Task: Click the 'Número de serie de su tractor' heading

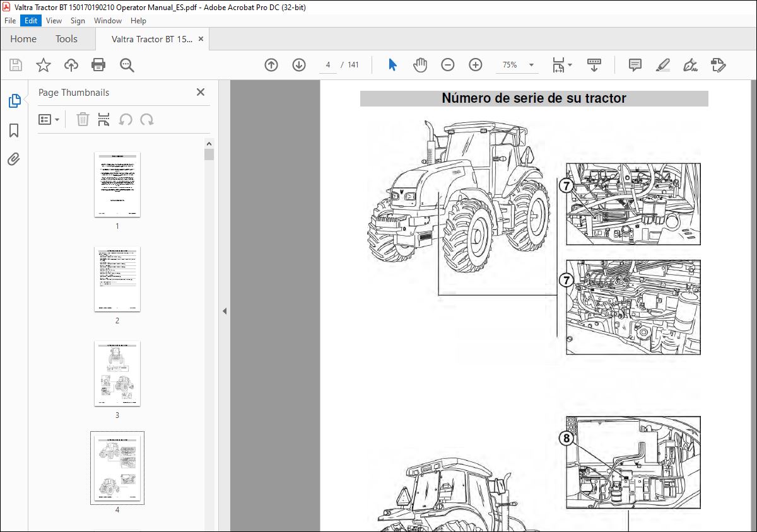Action: (x=534, y=98)
